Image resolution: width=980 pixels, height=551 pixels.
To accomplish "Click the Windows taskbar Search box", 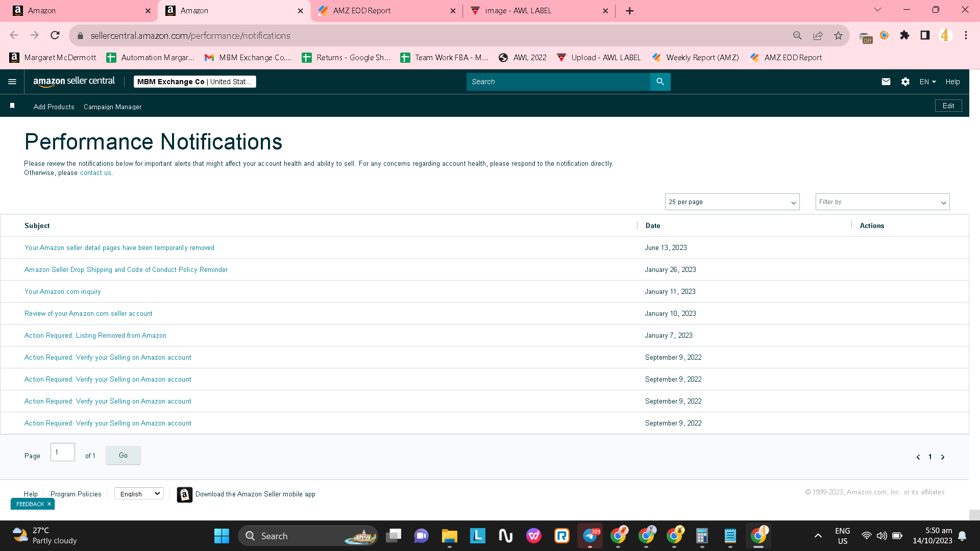I will [308, 536].
